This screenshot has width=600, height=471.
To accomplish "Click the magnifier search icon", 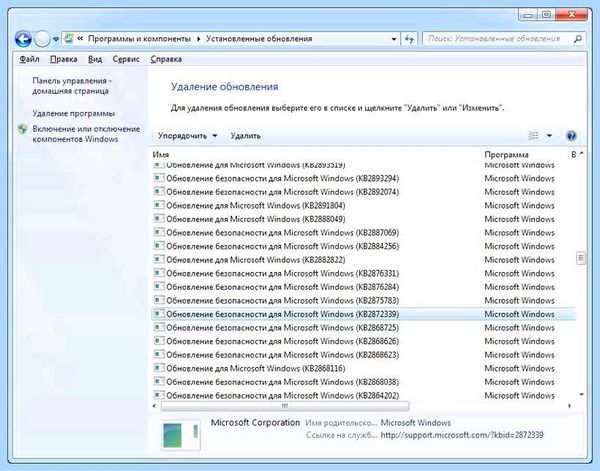I will 578,39.
